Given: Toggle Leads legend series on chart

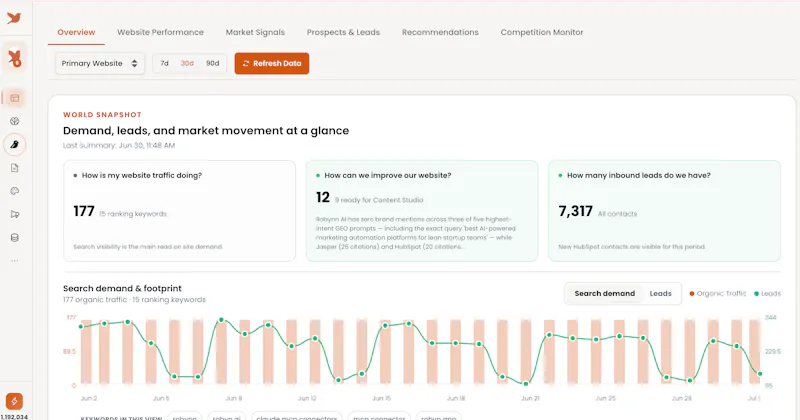Looking at the screenshot, I should tap(767, 293).
